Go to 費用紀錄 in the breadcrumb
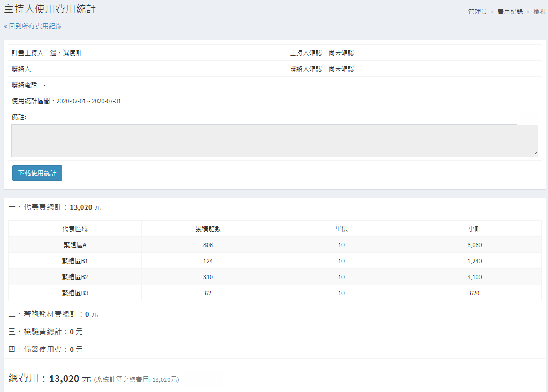 [510, 12]
